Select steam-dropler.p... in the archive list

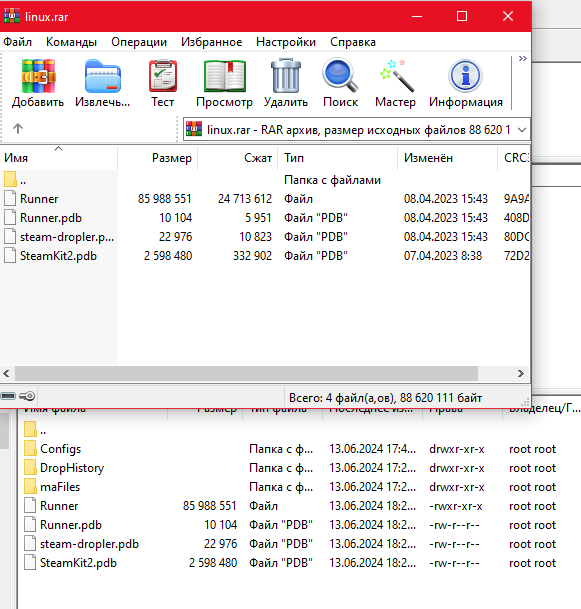click(265, 237)
